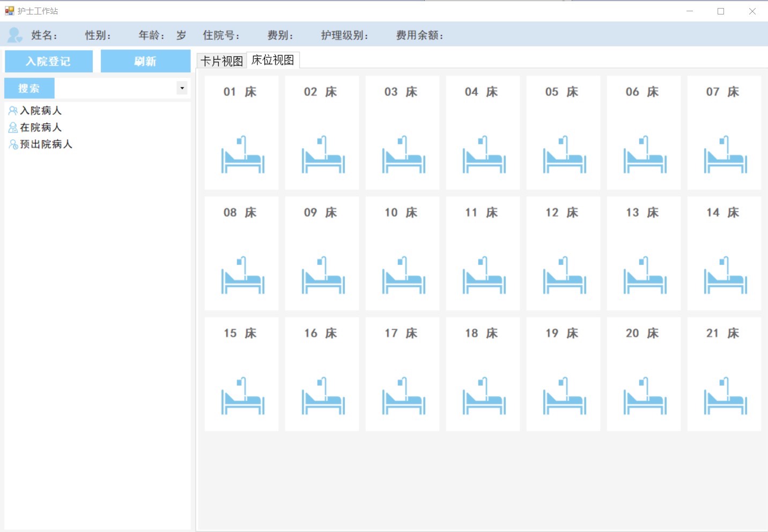
Task: Select the 床位视图 tab
Action: coord(273,60)
